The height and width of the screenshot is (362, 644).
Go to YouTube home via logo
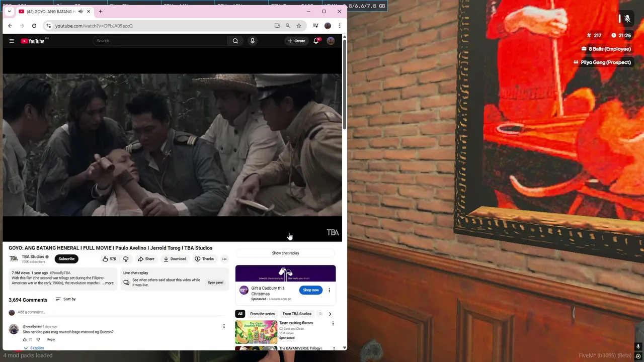coord(33,41)
